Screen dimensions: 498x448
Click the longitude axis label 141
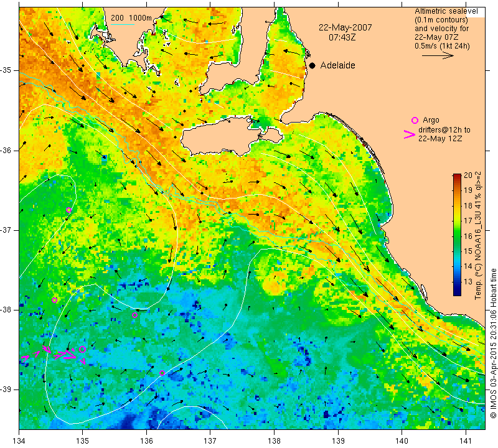pos(466,441)
